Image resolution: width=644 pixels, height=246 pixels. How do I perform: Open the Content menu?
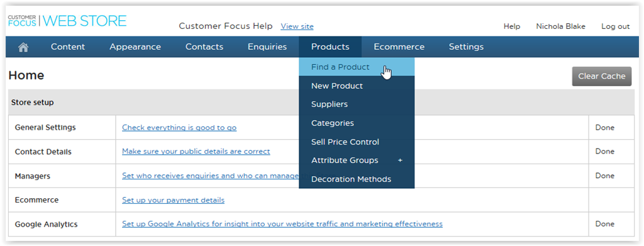pyautogui.click(x=68, y=47)
